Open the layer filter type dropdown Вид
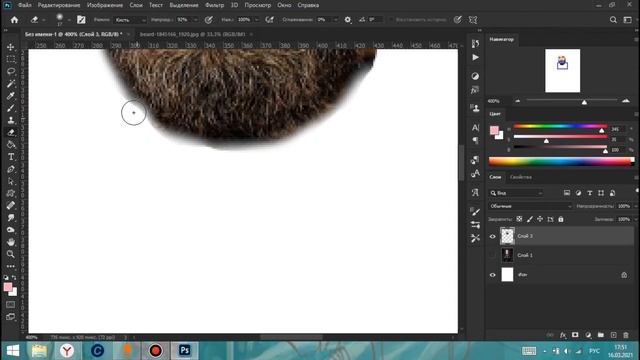The image size is (640, 360). click(x=516, y=193)
